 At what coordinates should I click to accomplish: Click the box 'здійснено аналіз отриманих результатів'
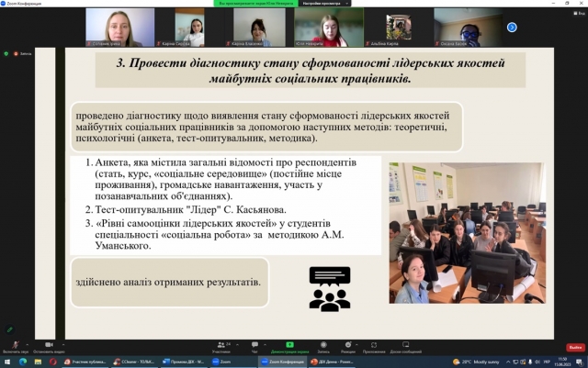click(170, 282)
